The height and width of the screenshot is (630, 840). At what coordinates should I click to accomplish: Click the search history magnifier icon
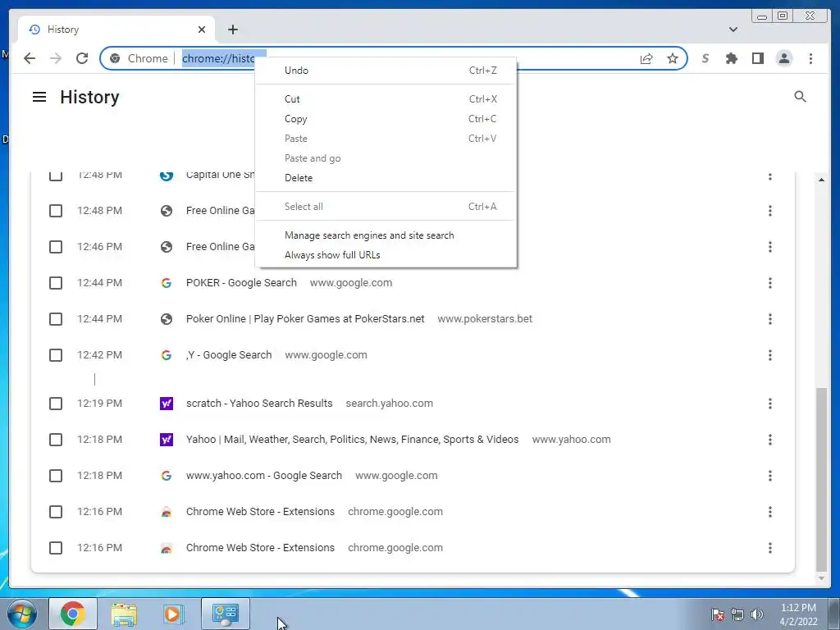(x=800, y=97)
